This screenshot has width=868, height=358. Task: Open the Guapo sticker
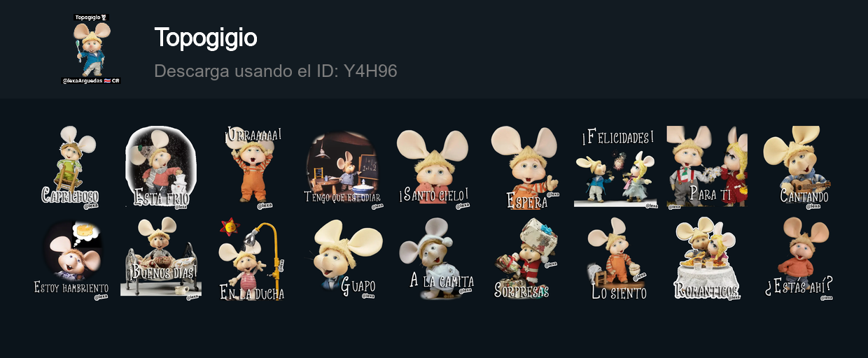click(343, 259)
